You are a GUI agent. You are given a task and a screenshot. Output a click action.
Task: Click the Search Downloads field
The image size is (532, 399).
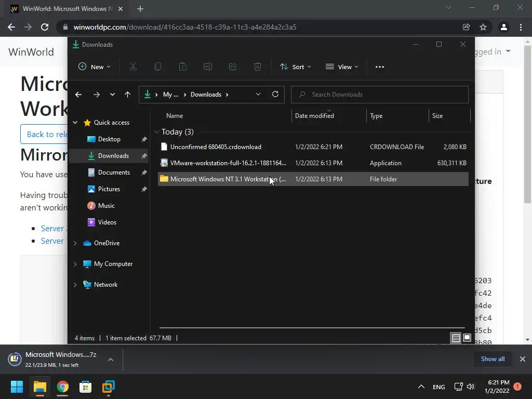click(380, 95)
